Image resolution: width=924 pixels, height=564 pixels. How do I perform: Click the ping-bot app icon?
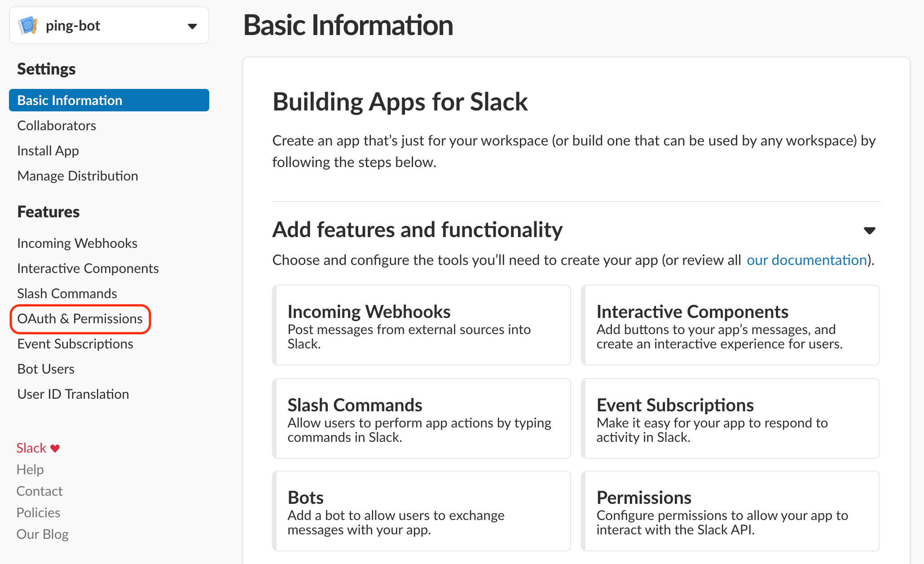pos(28,26)
